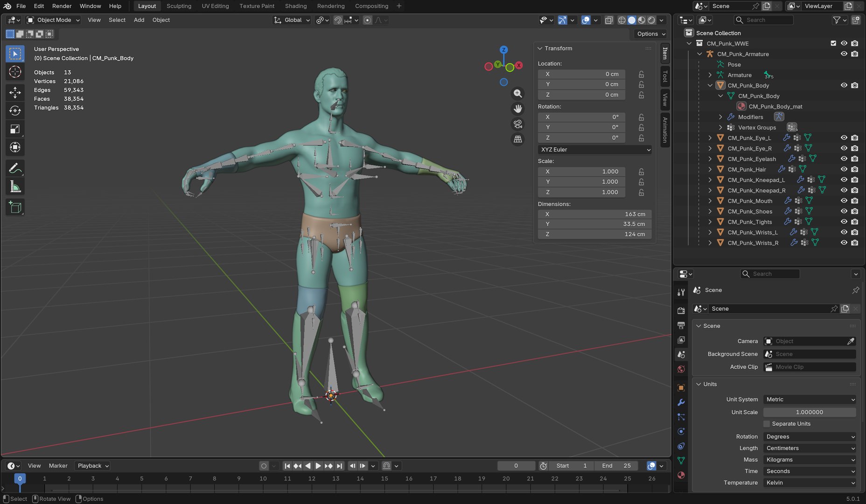Open the Playback dropdown in timeline
The image size is (866, 504).
93,466
